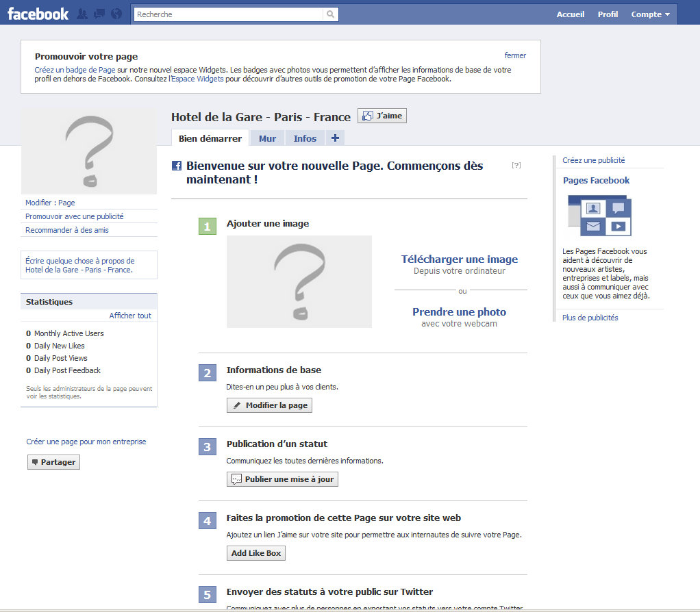Click 'Monthly Active Users' statistic
700x612 pixels.
pos(65,333)
